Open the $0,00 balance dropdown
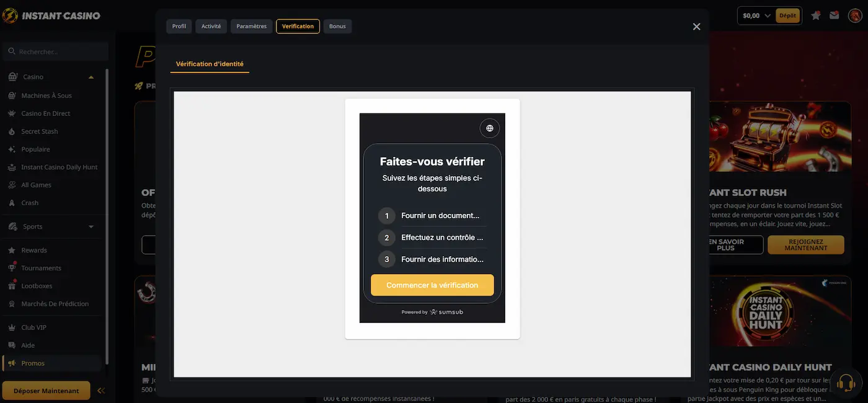The image size is (868, 403). click(756, 15)
